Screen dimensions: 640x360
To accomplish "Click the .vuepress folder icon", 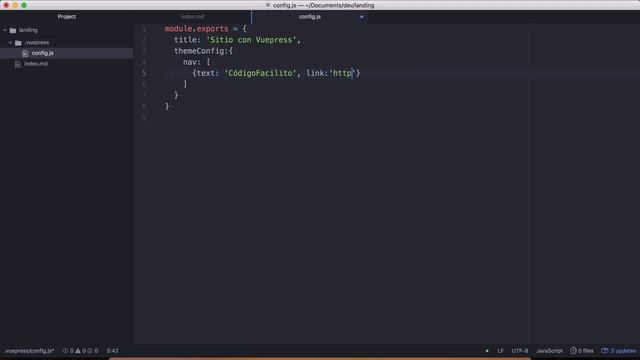I will pyautogui.click(x=18, y=42).
